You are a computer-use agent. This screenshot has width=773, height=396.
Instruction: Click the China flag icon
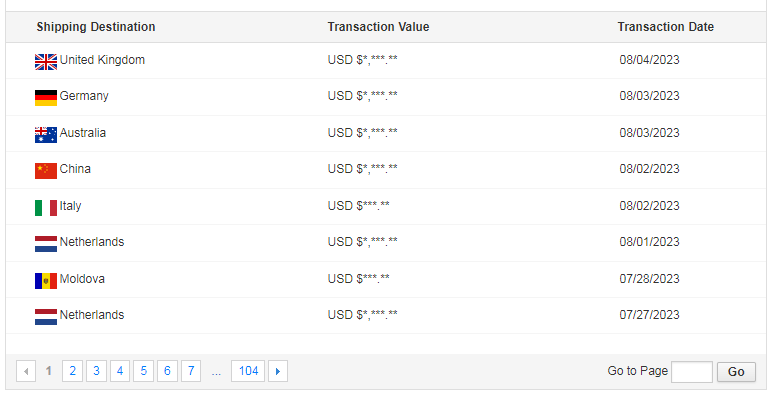pos(46,171)
